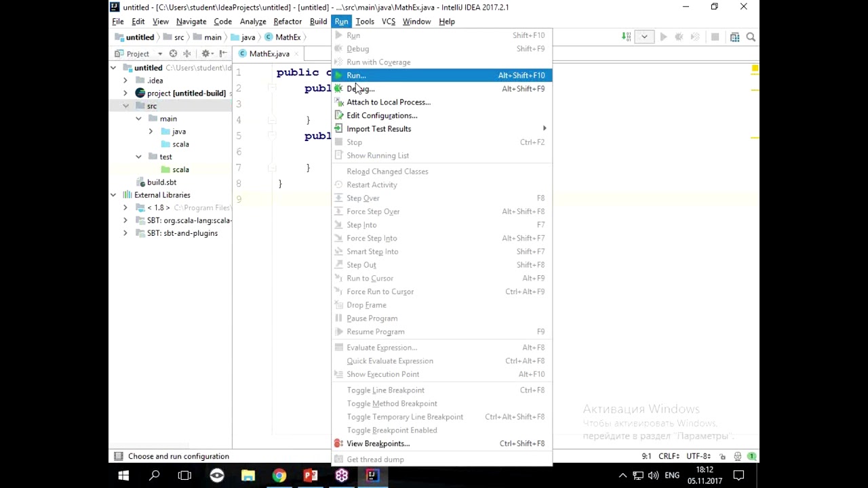
Task: Click the Collapse All icon in Project panel
Action: [x=186, y=54]
